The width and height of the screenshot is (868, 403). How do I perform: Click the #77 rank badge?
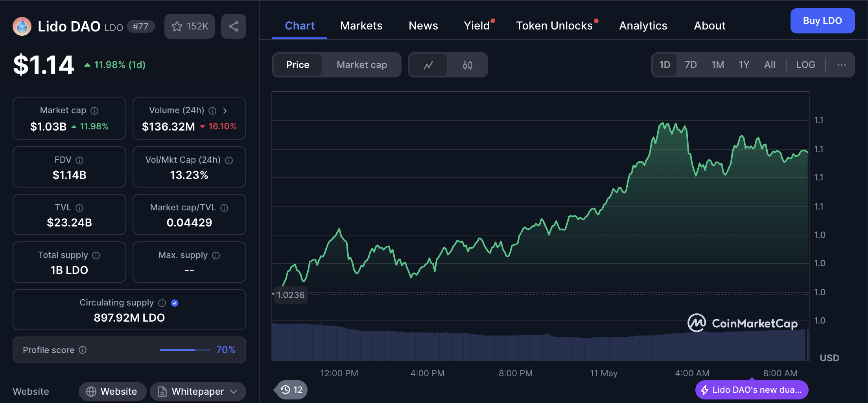[x=140, y=26]
